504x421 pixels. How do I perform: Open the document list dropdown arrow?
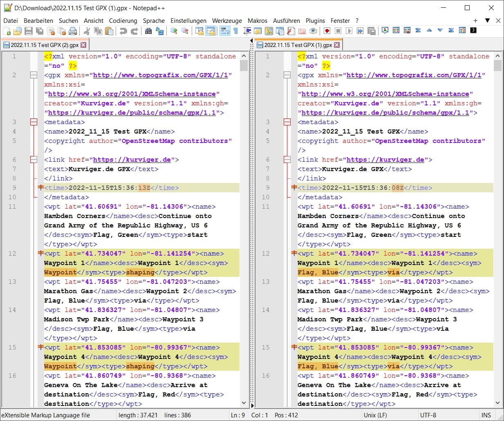(x=487, y=20)
